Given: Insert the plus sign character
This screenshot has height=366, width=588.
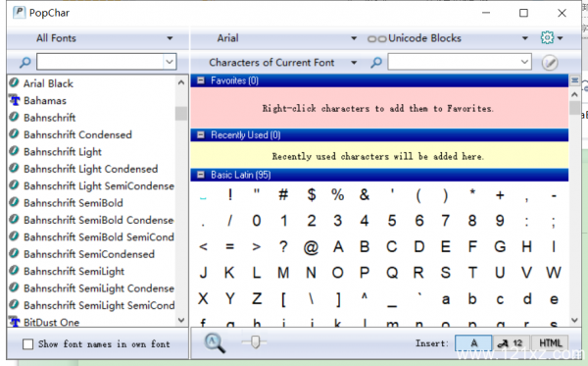Looking at the screenshot, I should [x=500, y=195].
